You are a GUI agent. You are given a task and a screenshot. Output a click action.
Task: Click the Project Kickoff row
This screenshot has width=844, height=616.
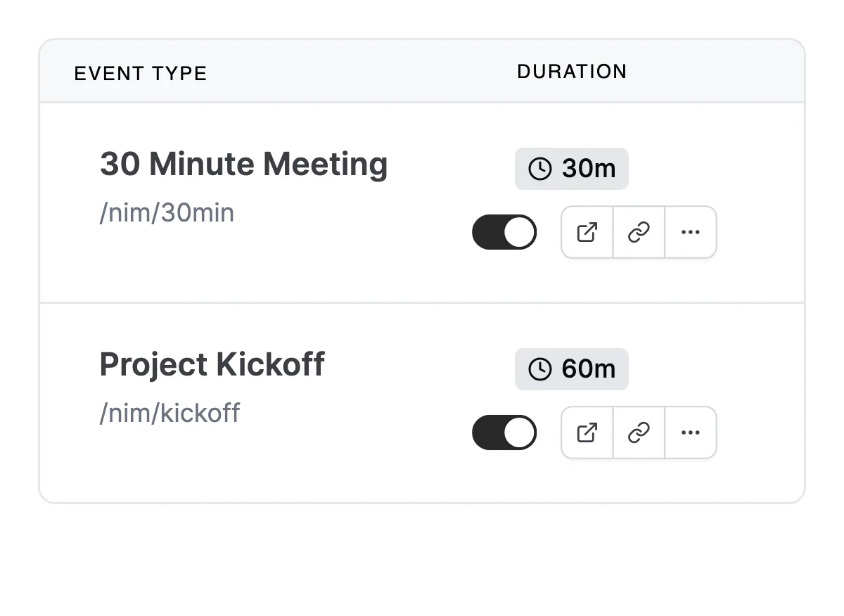click(422, 403)
